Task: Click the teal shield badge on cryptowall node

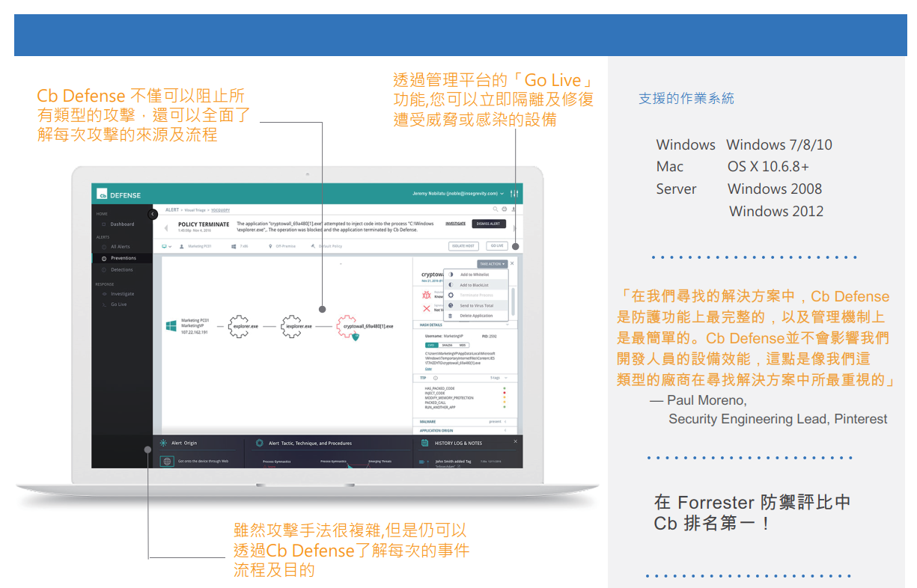Action: 356,337
